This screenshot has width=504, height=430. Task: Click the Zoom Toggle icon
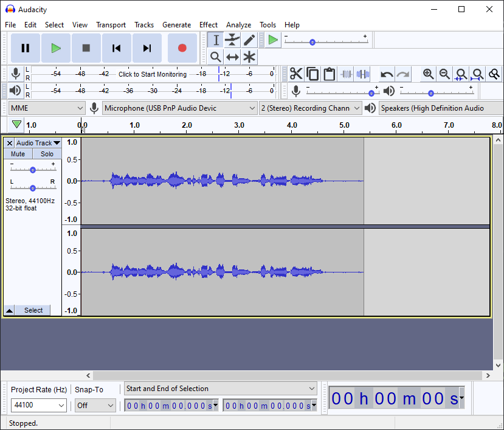[x=494, y=74]
